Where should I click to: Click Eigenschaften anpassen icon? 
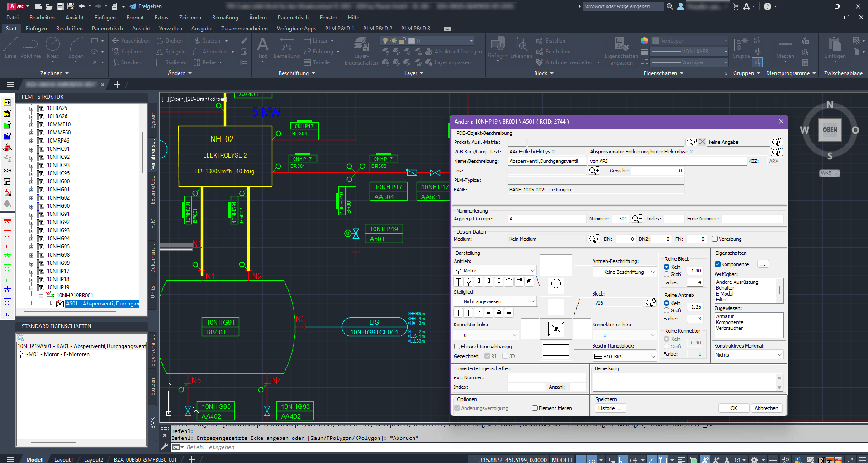click(621, 51)
